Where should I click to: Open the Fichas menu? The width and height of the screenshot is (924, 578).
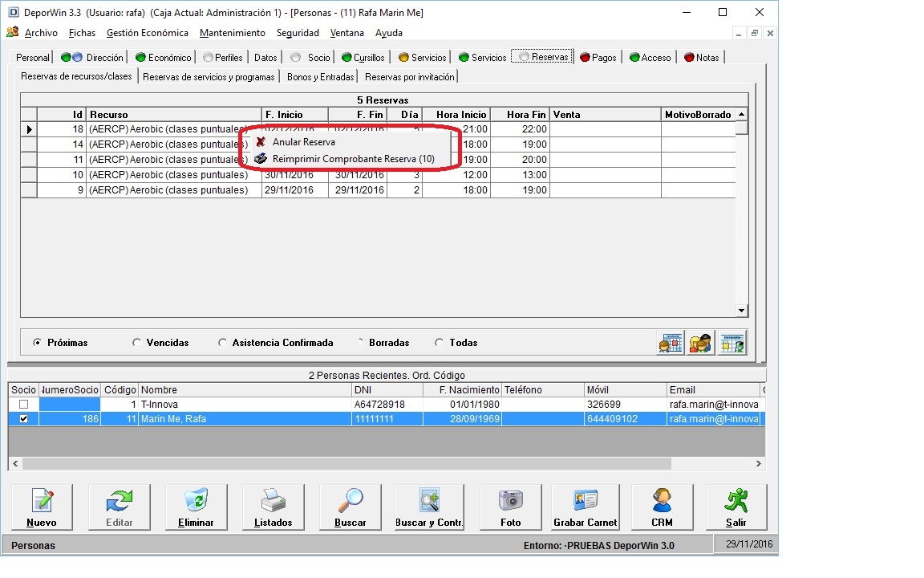coord(82,33)
